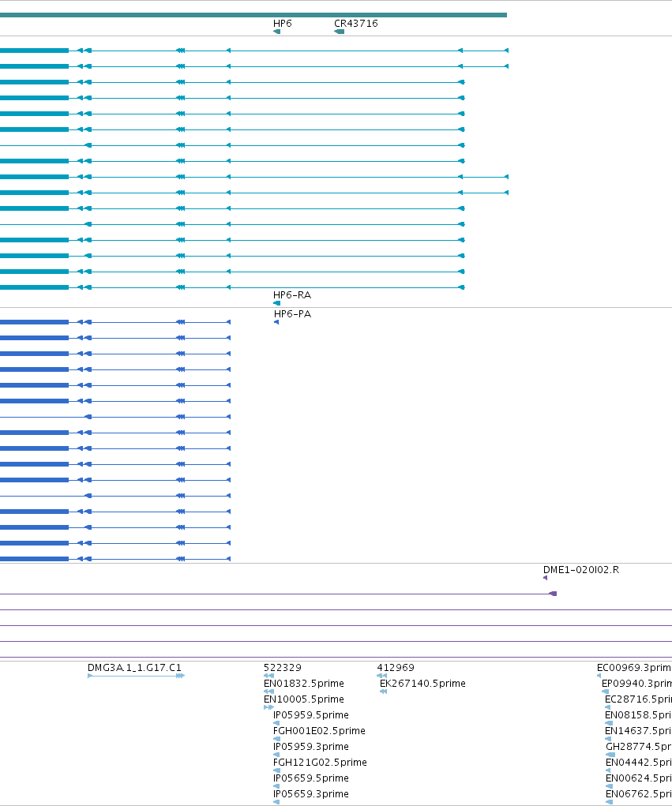Click the glyph under EN08158.5prime label
The width and height of the screenshot is (672, 806).
click(x=609, y=723)
